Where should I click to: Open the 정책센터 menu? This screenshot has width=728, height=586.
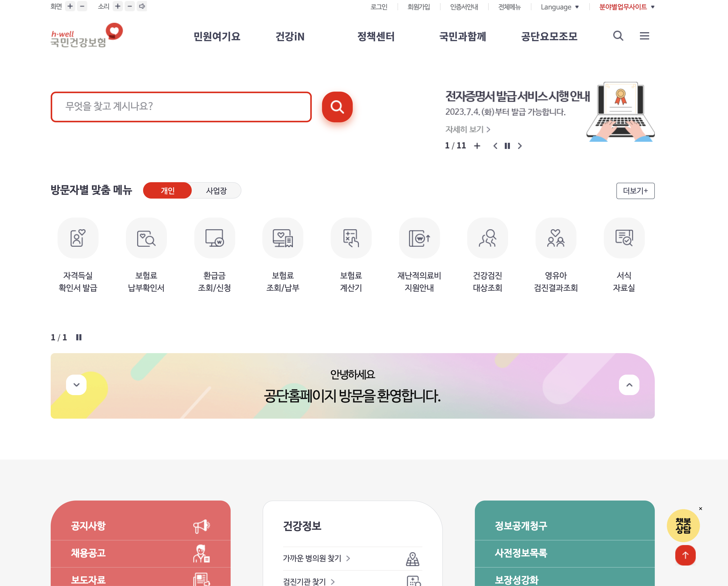click(x=377, y=37)
